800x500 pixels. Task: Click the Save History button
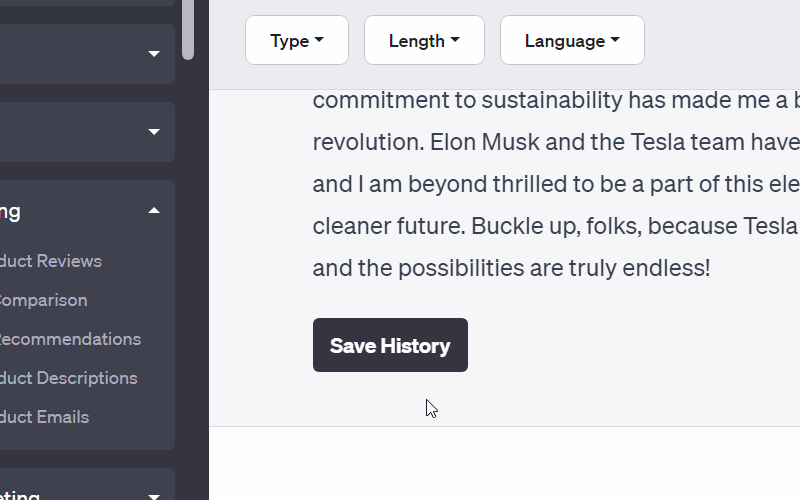tap(390, 346)
